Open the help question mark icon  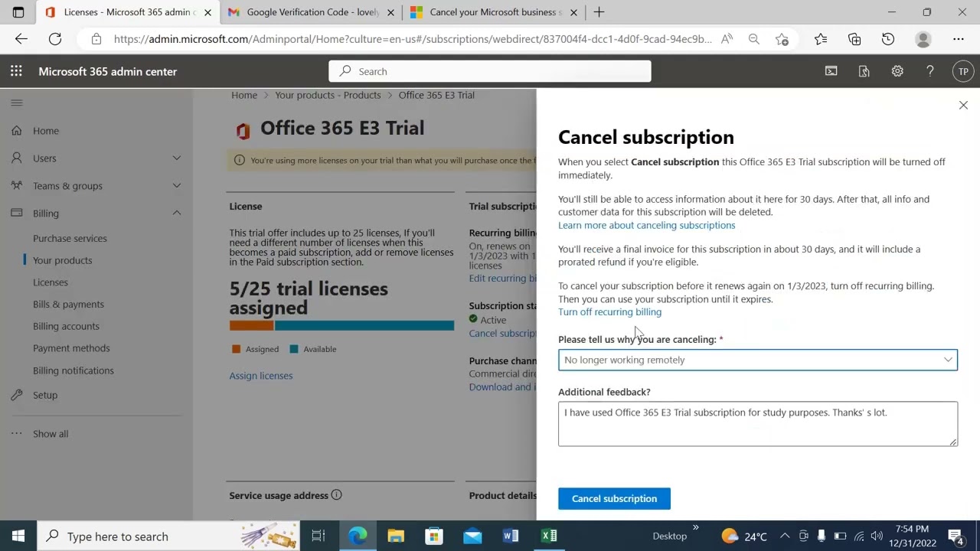pos(930,71)
